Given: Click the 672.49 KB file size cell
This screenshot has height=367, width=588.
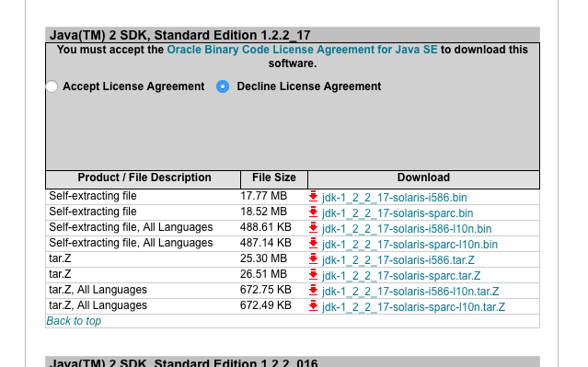Looking at the screenshot, I should point(266,305).
